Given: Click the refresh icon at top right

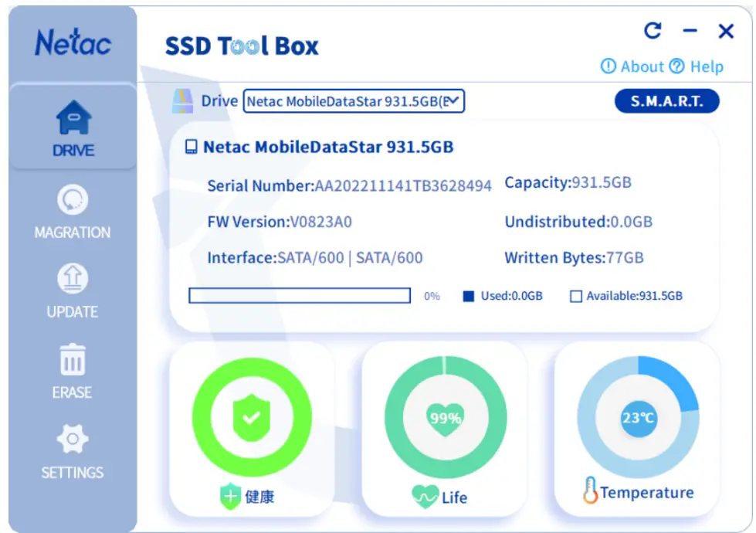Looking at the screenshot, I should pos(653,29).
